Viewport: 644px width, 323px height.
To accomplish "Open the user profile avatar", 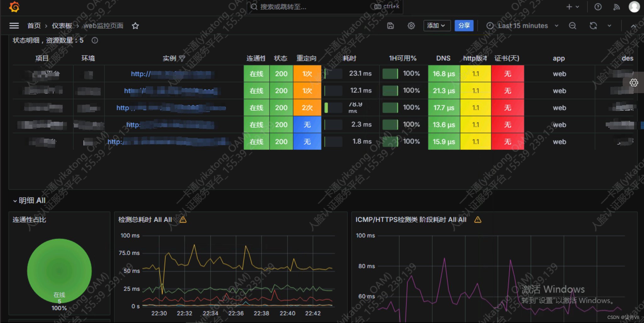I will pos(634,7).
